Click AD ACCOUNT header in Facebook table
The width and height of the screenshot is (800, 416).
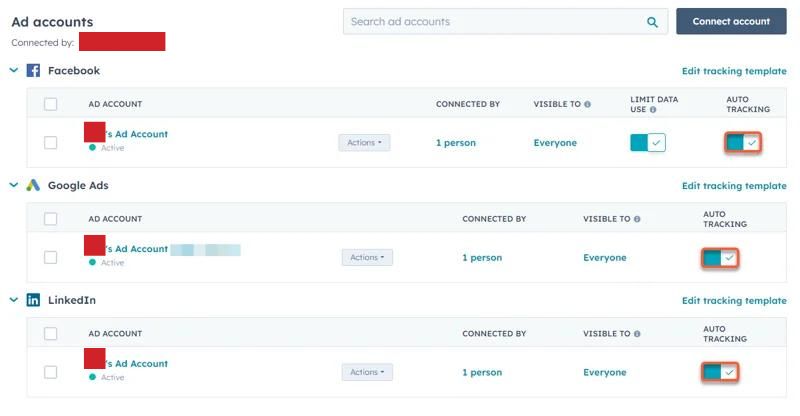click(x=115, y=104)
